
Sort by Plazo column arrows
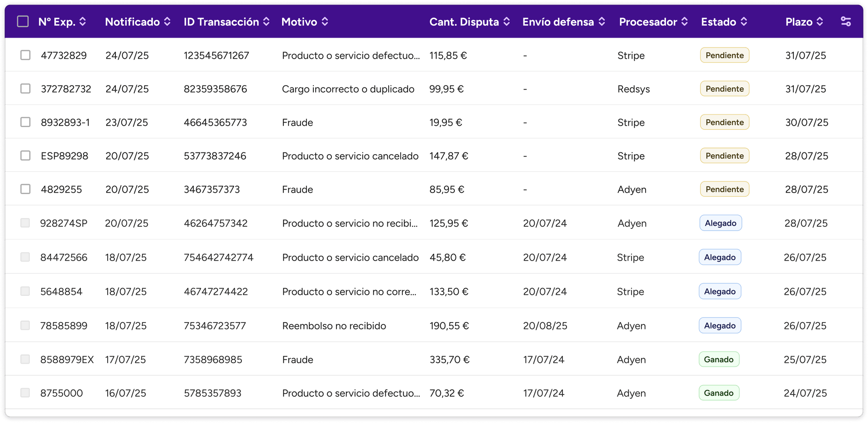[820, 21]
